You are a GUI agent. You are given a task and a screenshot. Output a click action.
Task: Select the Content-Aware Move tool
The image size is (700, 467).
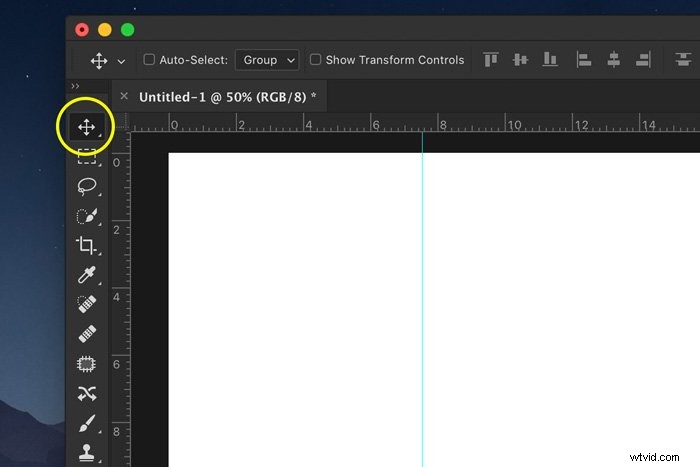click(x=87, y=393)
